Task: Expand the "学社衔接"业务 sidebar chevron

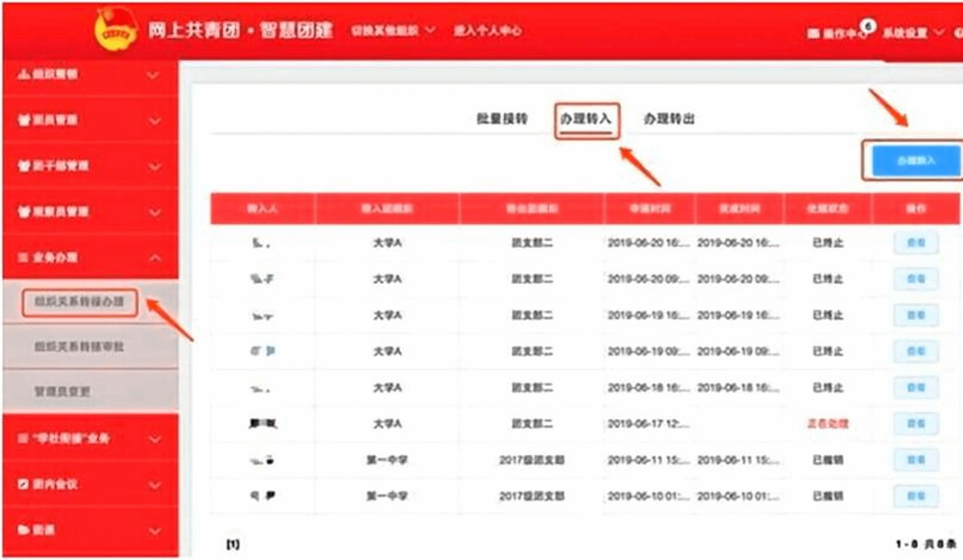Action: 155,439
